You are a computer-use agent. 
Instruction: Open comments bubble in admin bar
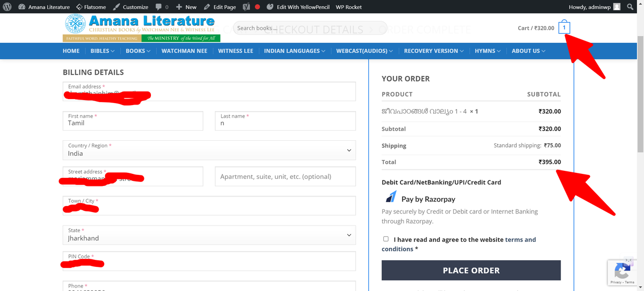coord(162,7)
